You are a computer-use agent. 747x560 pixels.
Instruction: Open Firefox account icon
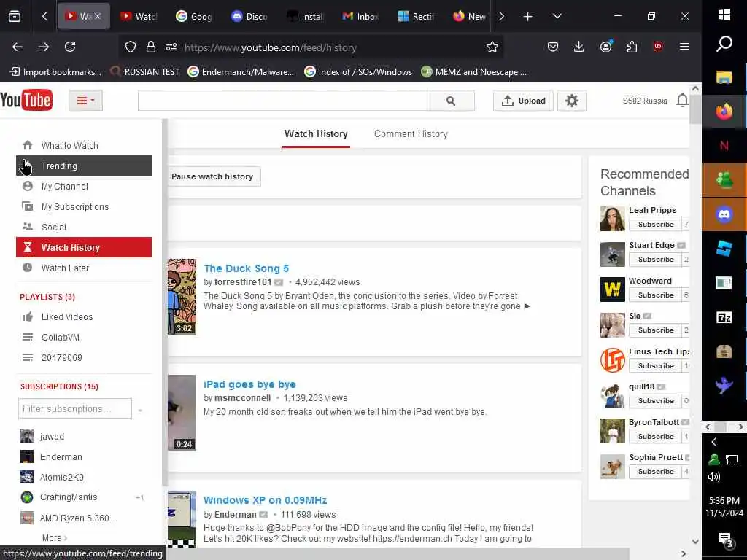pyautogui.click(x=605, y=47)
